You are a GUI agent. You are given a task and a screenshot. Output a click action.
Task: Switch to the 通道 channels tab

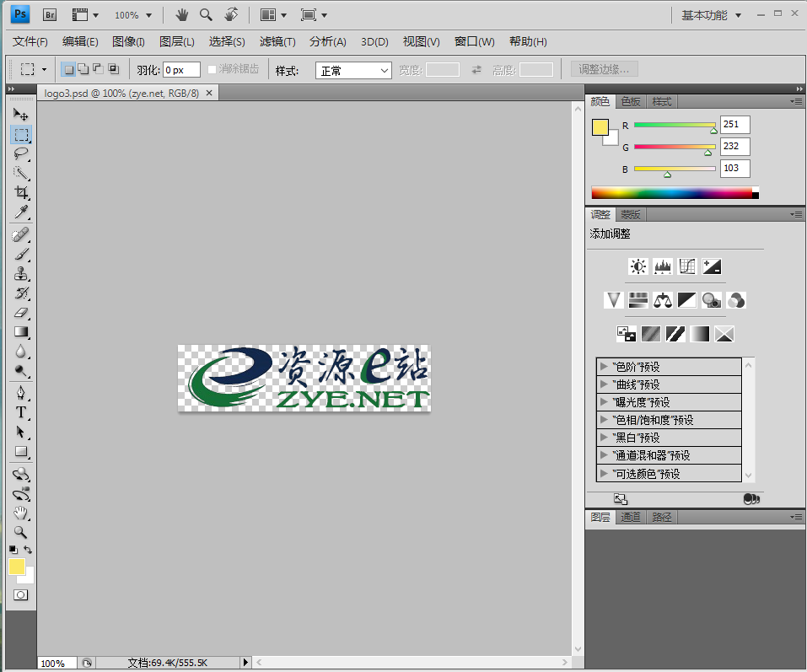pyautogui.click(x=630, y=517)
